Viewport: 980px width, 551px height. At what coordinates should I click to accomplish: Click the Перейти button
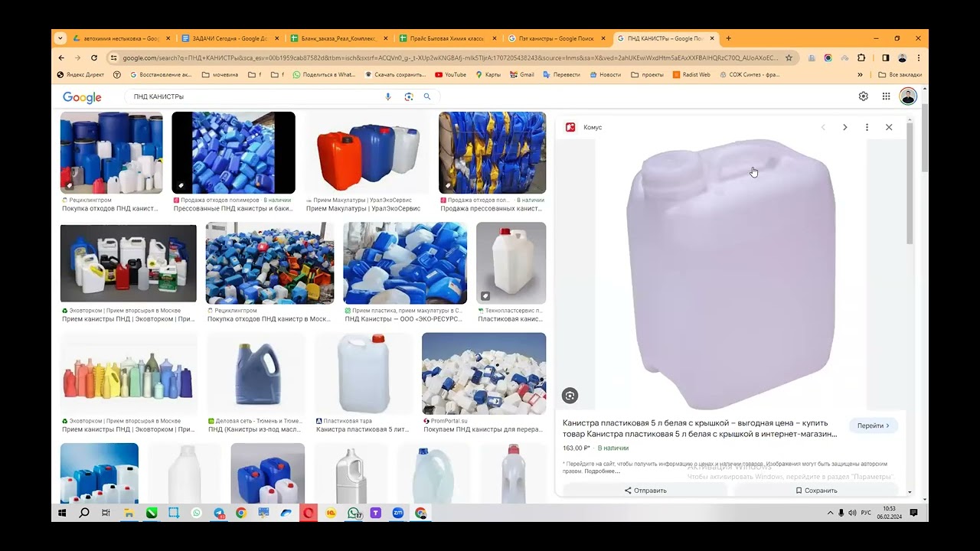pos(874,425)
